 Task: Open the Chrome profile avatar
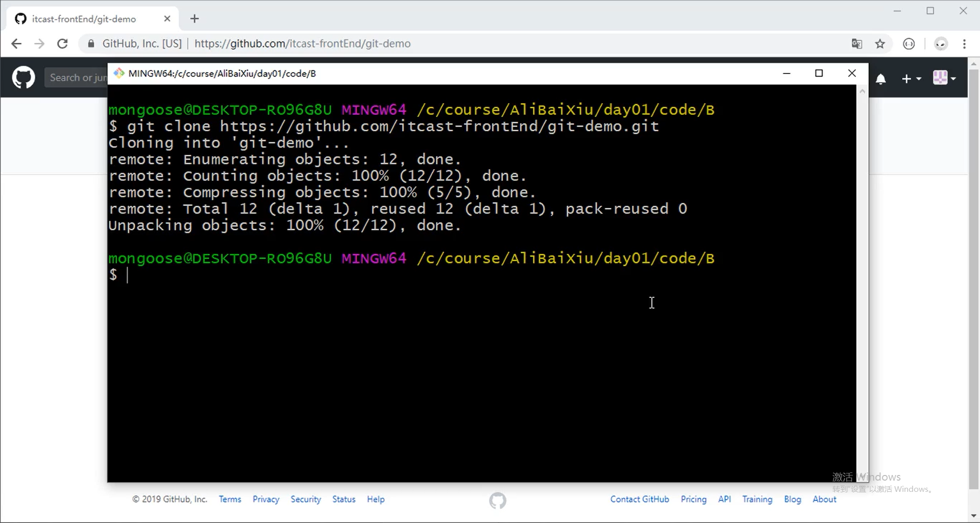point(941,44)
